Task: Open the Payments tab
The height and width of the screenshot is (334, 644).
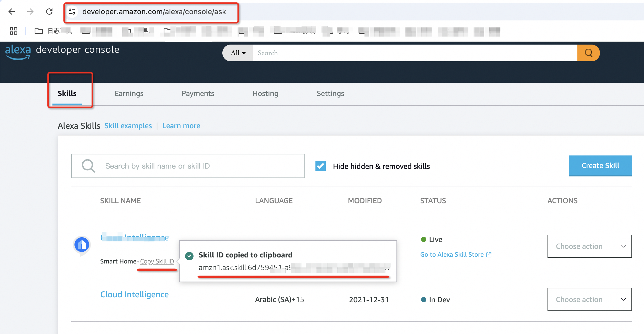Action: [198, 94]
